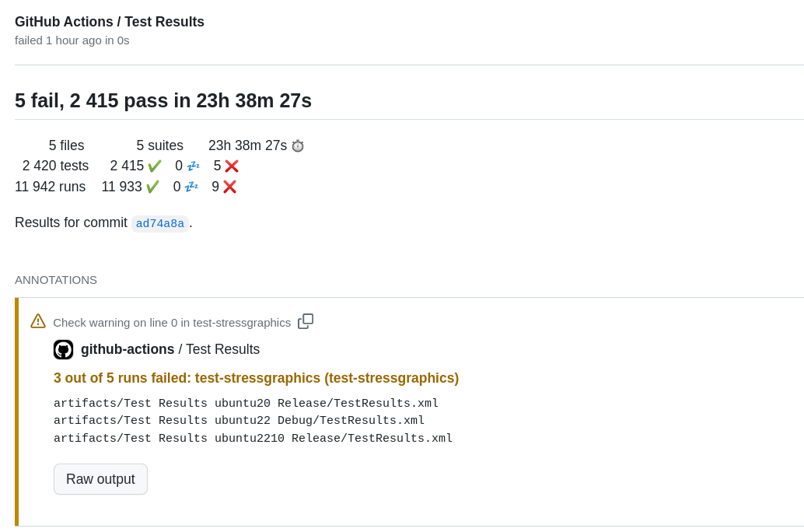Click the warning triangle icon

[38, 321]
